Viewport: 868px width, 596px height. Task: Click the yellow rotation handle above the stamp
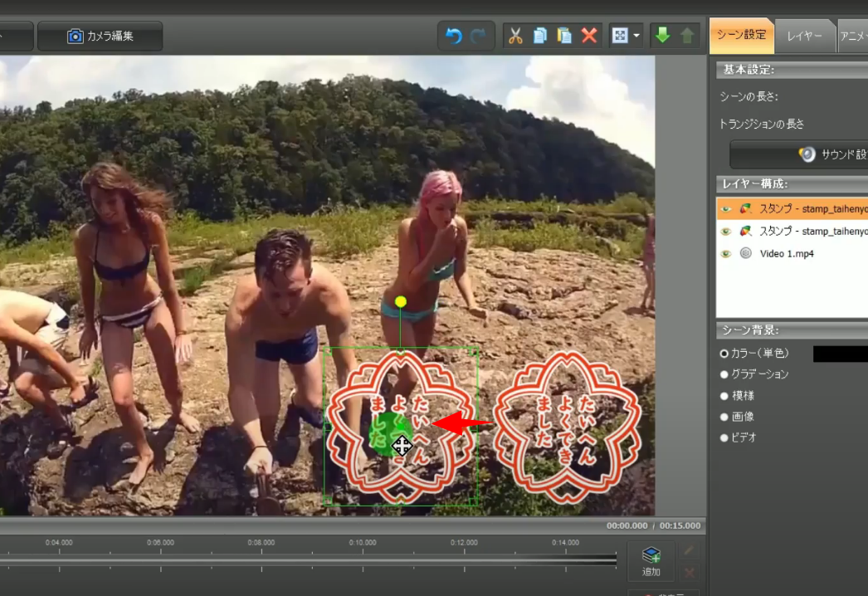click(401, 301)
